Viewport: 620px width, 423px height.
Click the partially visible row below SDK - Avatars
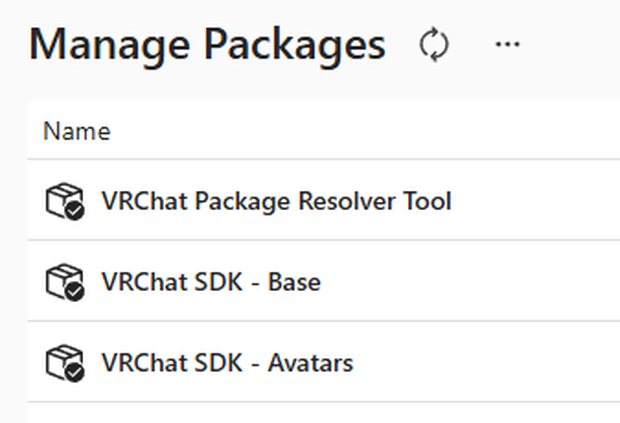[323, 413]
